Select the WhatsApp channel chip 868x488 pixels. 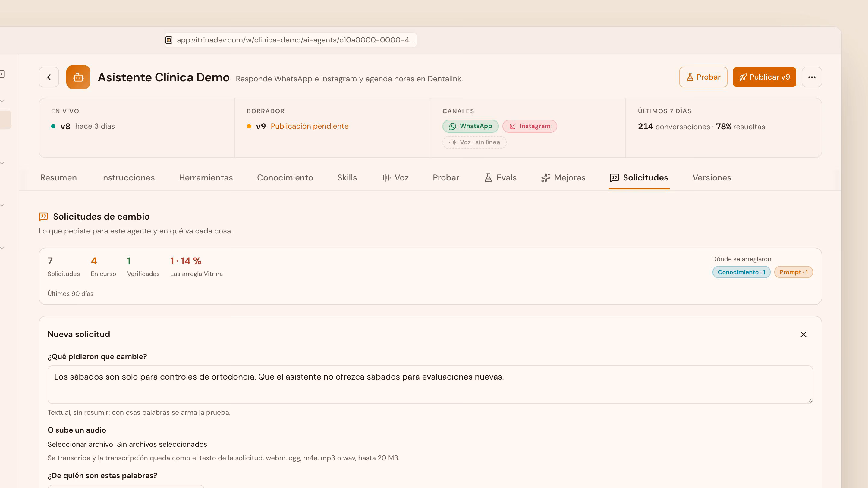click(x=470, y=126)
